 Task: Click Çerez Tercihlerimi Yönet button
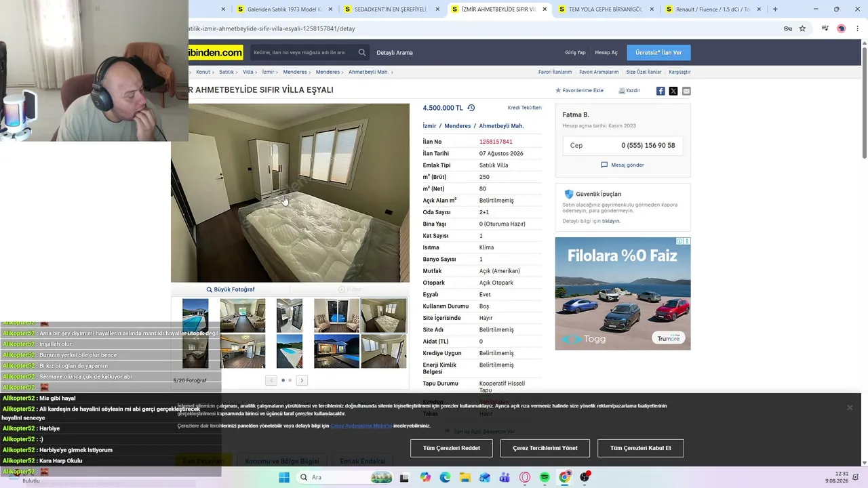545,448
